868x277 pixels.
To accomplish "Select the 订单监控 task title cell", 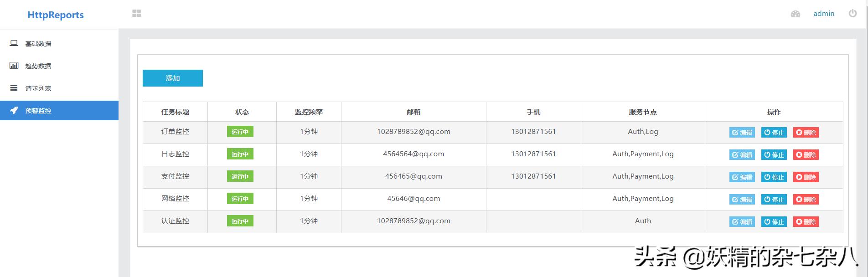I will click(175, 132).
